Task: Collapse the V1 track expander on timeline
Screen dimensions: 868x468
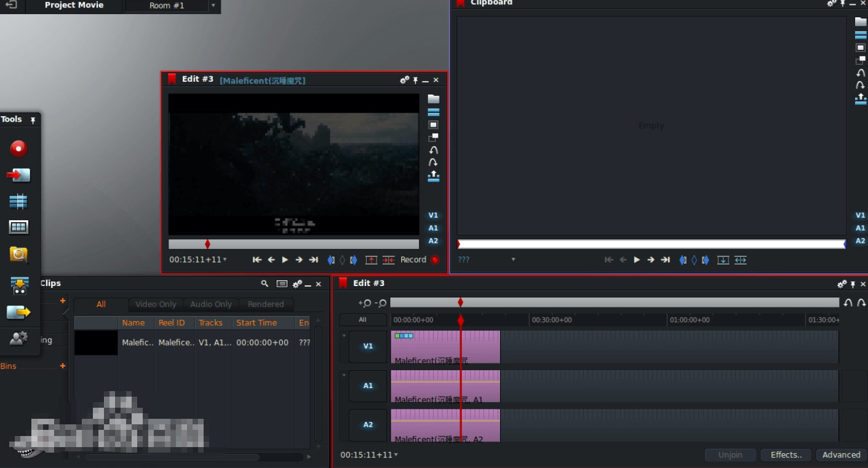Action: (344, 336)
